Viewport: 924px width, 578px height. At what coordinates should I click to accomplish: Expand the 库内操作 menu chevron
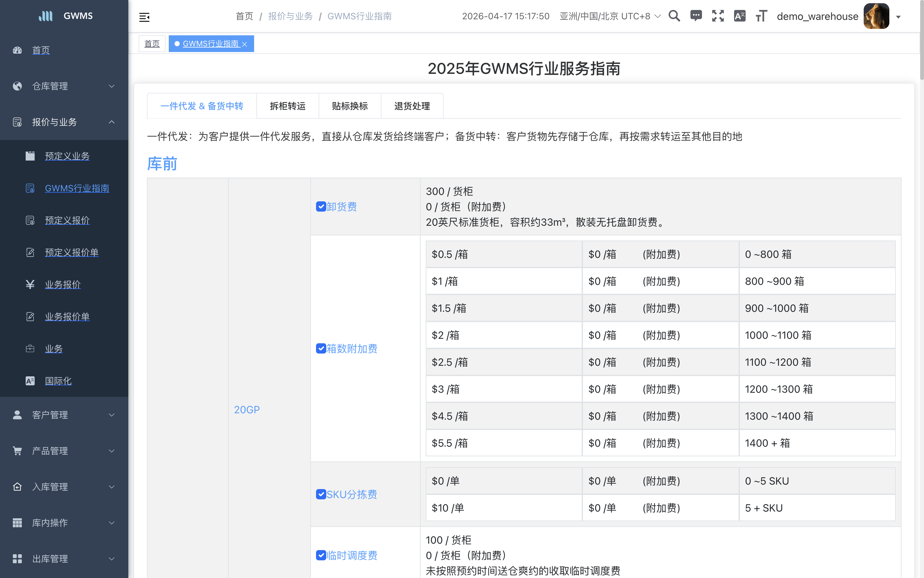(112, 522)
